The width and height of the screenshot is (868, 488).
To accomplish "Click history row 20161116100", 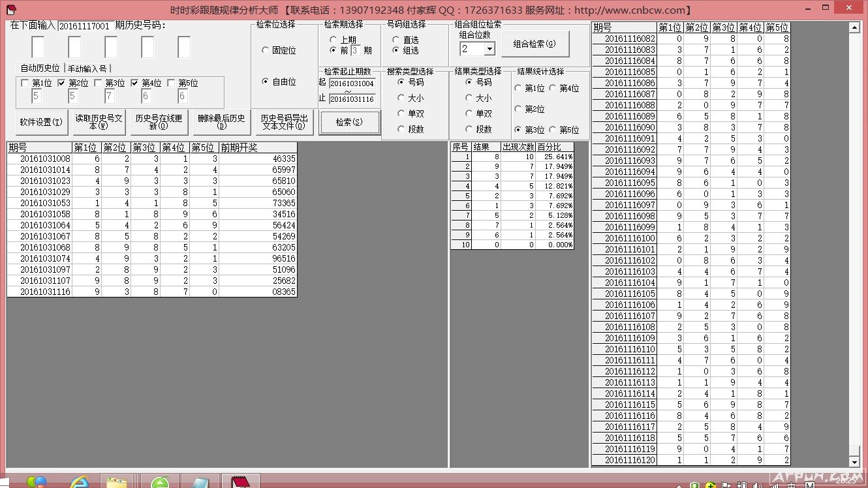I will tap(691, 238).
